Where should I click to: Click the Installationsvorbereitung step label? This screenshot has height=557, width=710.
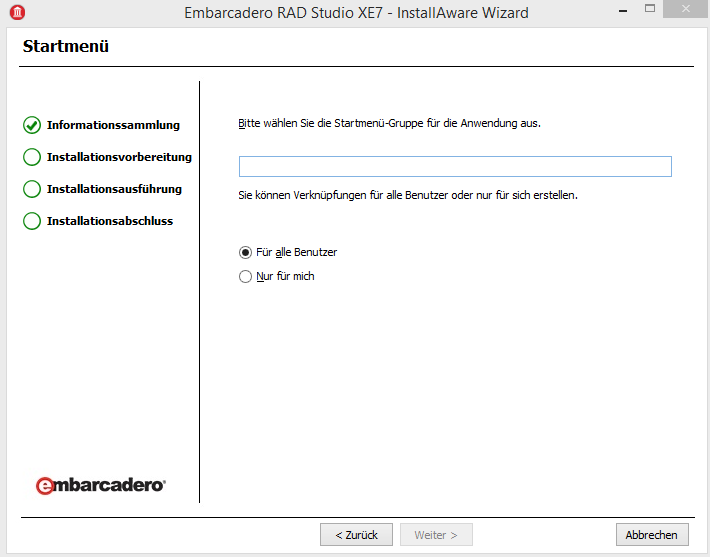tap(119, 157)
